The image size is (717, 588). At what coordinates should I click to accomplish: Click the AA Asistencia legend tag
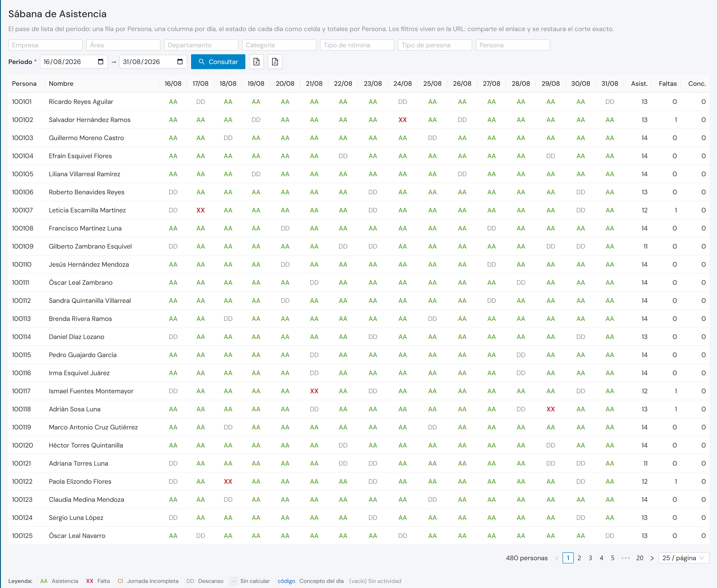tap(44, 581)
